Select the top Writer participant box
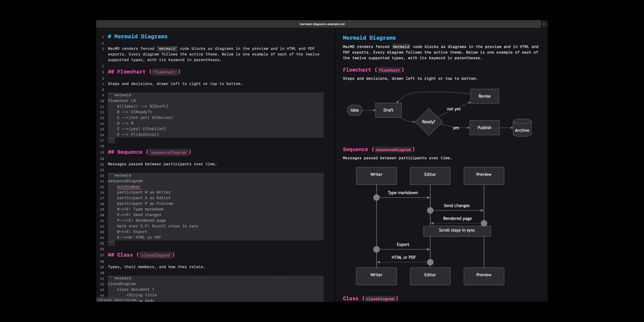Viewport: 644px width, 322px height. tap(376, 176)
